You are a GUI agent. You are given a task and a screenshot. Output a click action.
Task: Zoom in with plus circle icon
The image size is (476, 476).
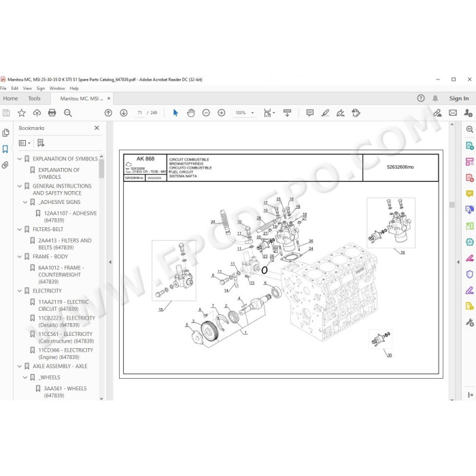point(222,113)
